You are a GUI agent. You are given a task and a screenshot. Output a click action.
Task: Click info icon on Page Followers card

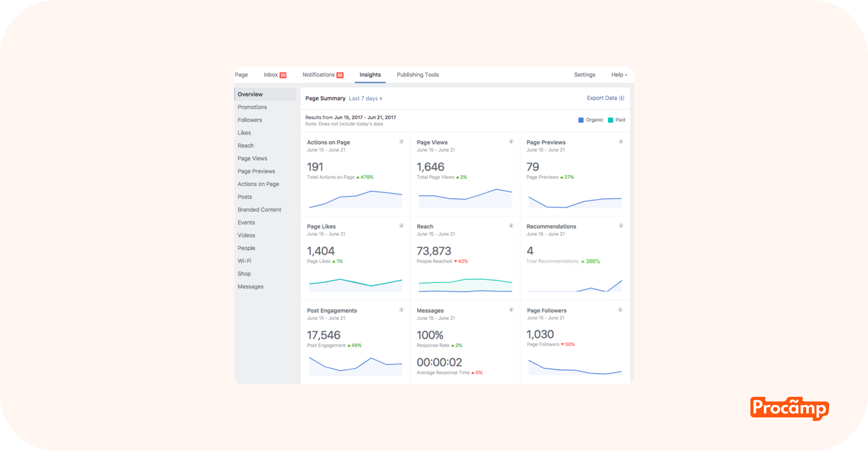click(620, 310)
